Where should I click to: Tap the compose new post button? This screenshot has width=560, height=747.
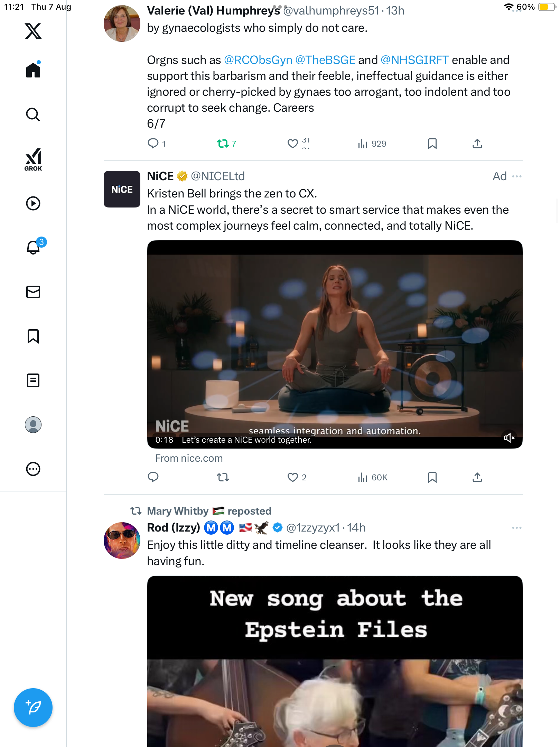tap(33, 708)
